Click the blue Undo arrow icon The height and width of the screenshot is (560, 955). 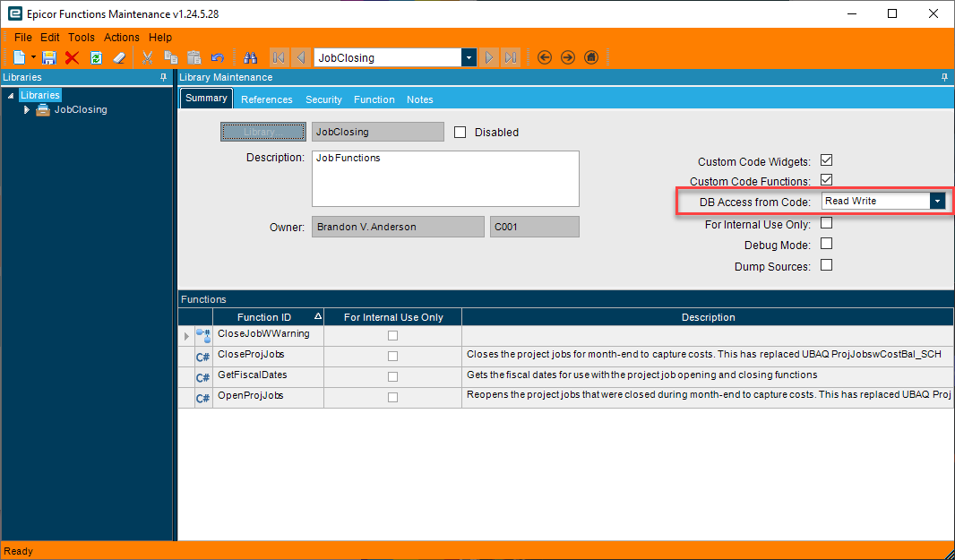(218, 57)
